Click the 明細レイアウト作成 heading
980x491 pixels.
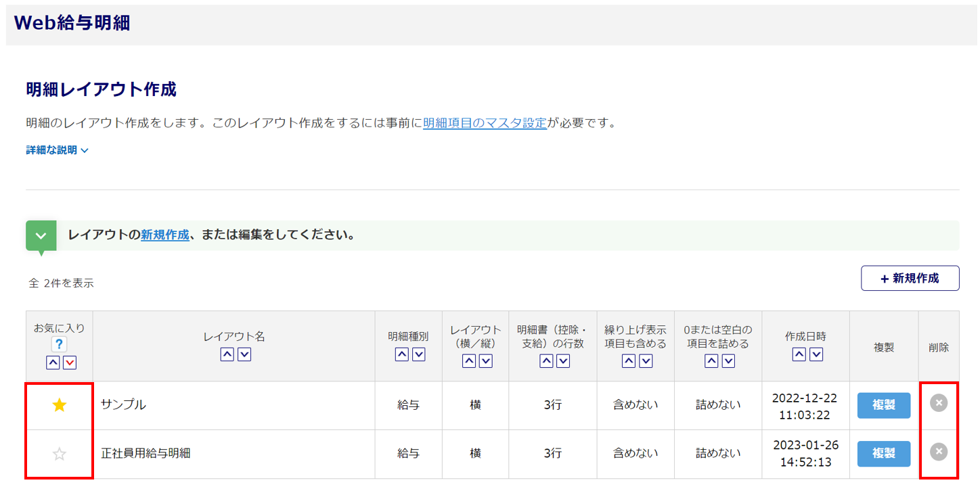tap(101, 89)
